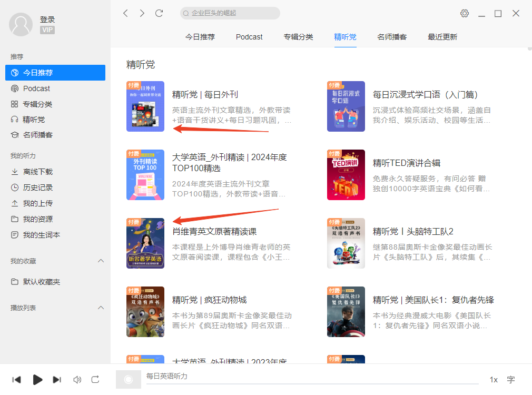Open 精听党 | 美国队长1:复仇者先锋 title
The height and width of the screenshot is (395, 532).
434,300
